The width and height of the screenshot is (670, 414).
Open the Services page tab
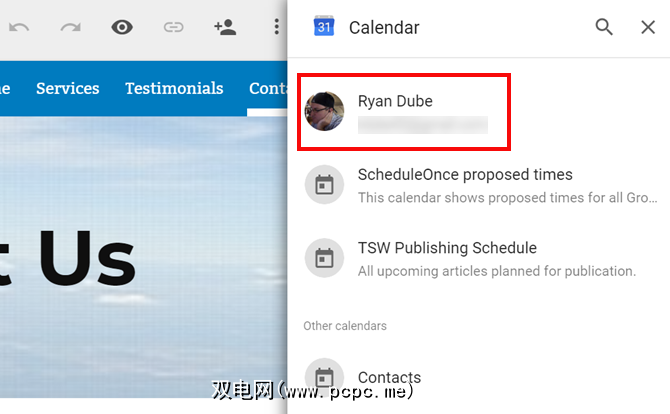point(68,88)
